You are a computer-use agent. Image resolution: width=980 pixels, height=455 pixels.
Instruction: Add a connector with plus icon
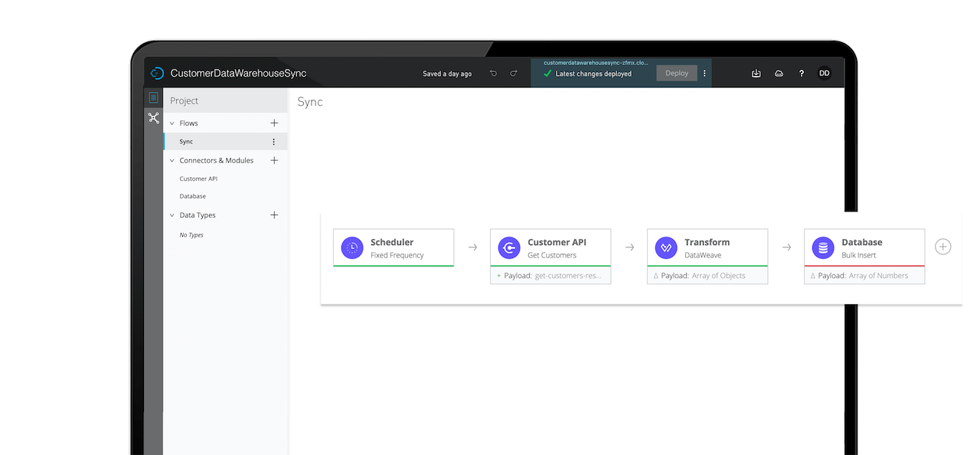click(274, 160)
